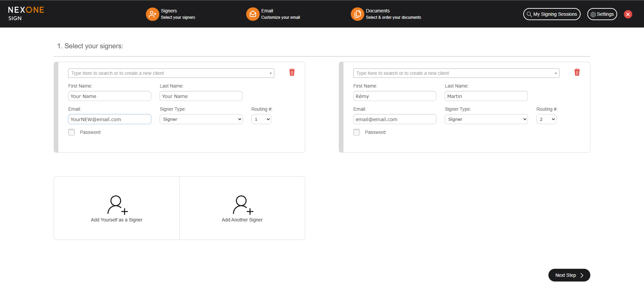Click the Add Yourself as a Signer icon
Screen dimensions: 644x305
coord(117,205)
